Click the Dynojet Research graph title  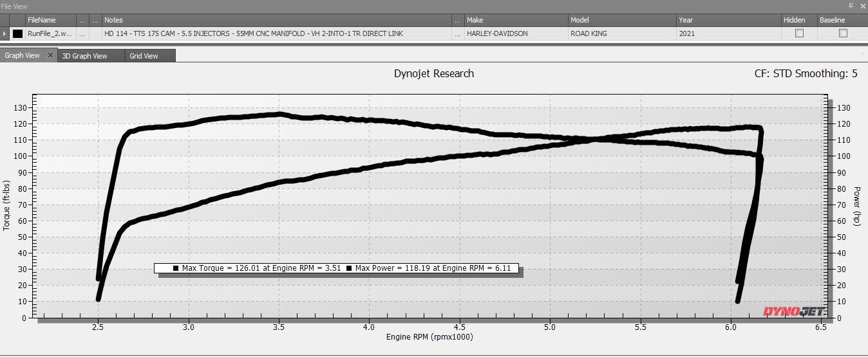pos(434,73)
